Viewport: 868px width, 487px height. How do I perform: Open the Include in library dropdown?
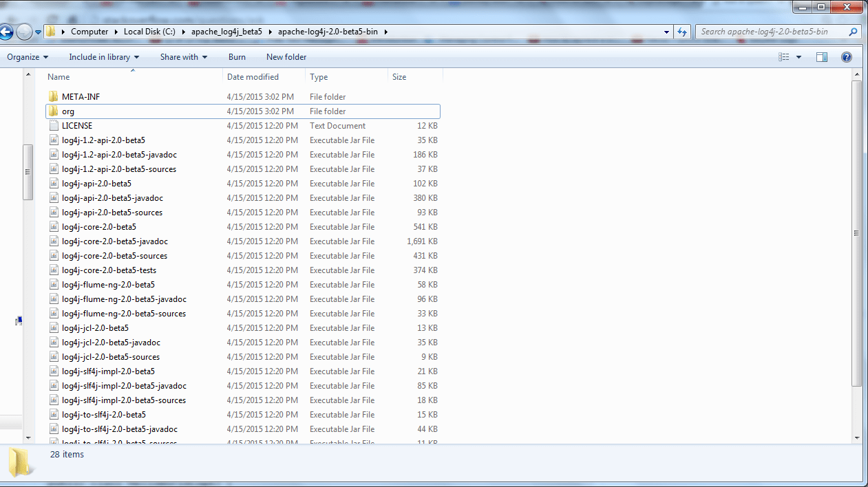click(x=104, y=57)
